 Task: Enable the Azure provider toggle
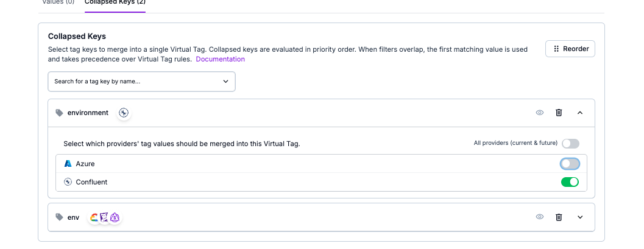[x=570, y=164]
